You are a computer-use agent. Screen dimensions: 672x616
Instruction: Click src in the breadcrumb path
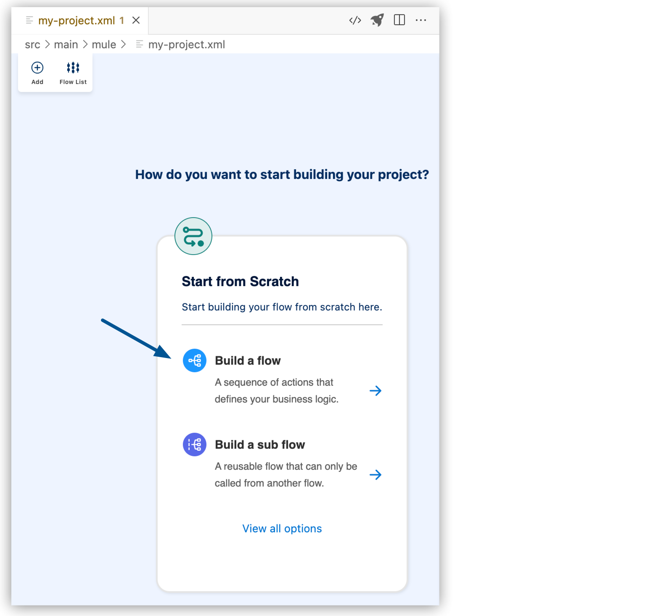[32, 45]
